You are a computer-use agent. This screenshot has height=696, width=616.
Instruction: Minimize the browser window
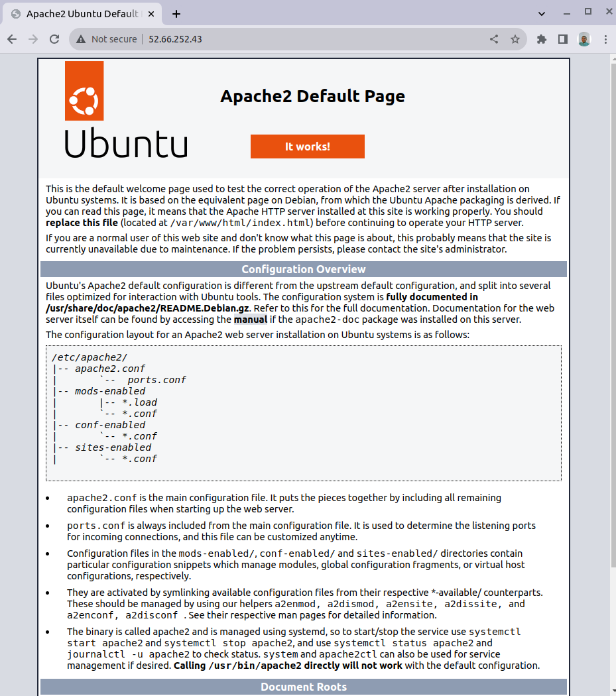tap(567, 14)
